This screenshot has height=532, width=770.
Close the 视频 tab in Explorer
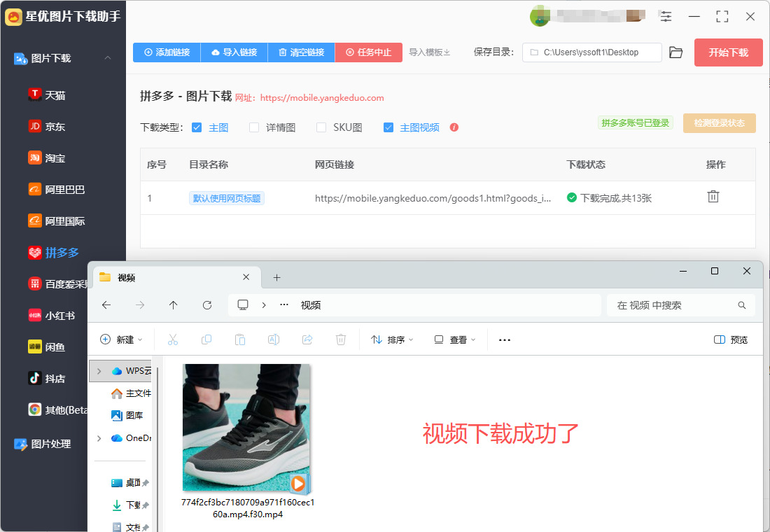pyautogui.click(x=246, y=277)
